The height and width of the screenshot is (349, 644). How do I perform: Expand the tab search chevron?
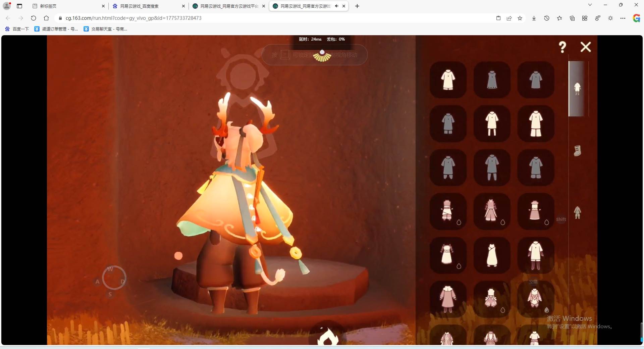(x=590, y=5)
